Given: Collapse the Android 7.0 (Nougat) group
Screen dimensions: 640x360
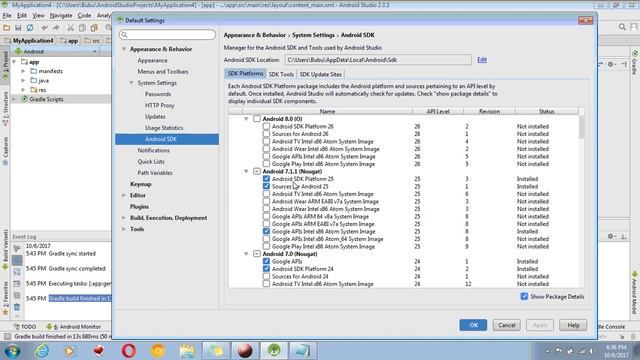Looking at the screenshot, I should (246, 254).
